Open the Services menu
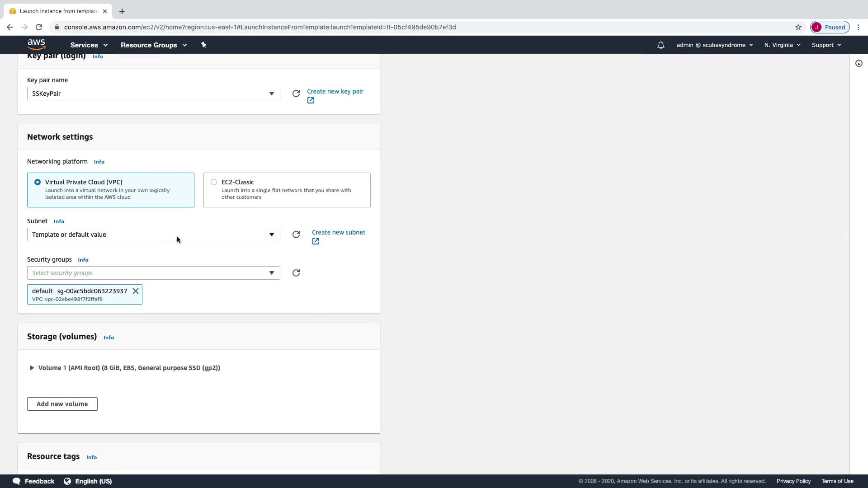The width and height of the screenshot is (868, 488). point(89,45)
